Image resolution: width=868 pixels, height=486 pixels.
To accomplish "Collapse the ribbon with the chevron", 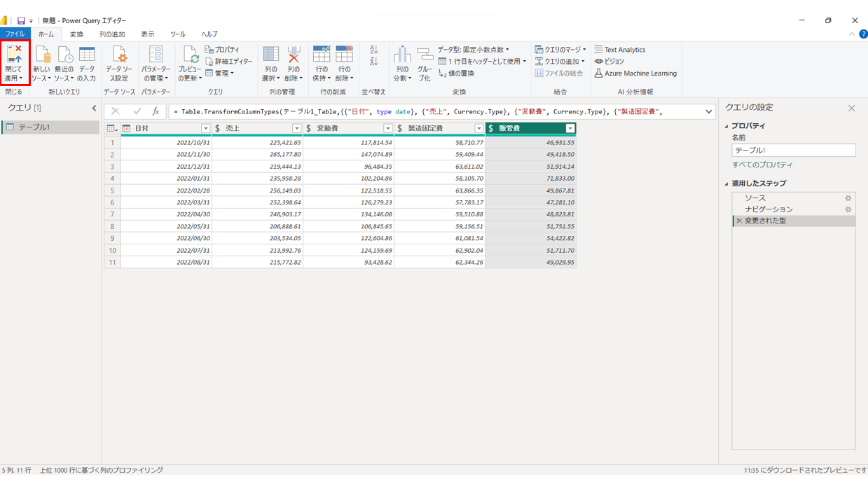I will (x=852, y=34).
